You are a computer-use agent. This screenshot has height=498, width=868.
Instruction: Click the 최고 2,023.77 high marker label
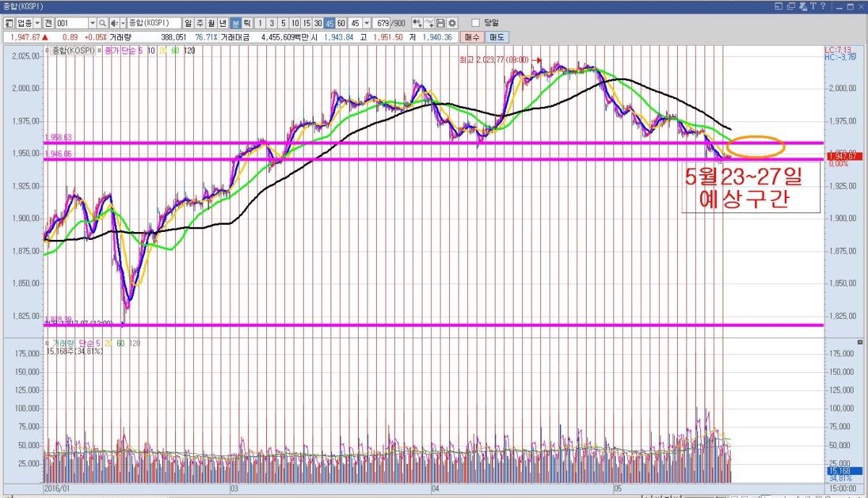[x=494, y=60]
